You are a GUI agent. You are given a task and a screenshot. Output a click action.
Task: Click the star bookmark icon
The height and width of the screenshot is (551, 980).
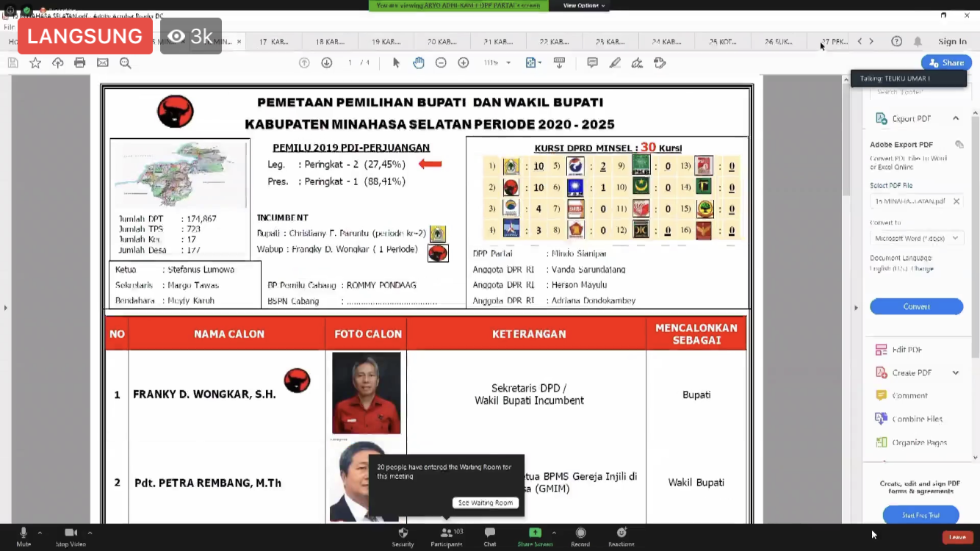click(x=35, y=63)
